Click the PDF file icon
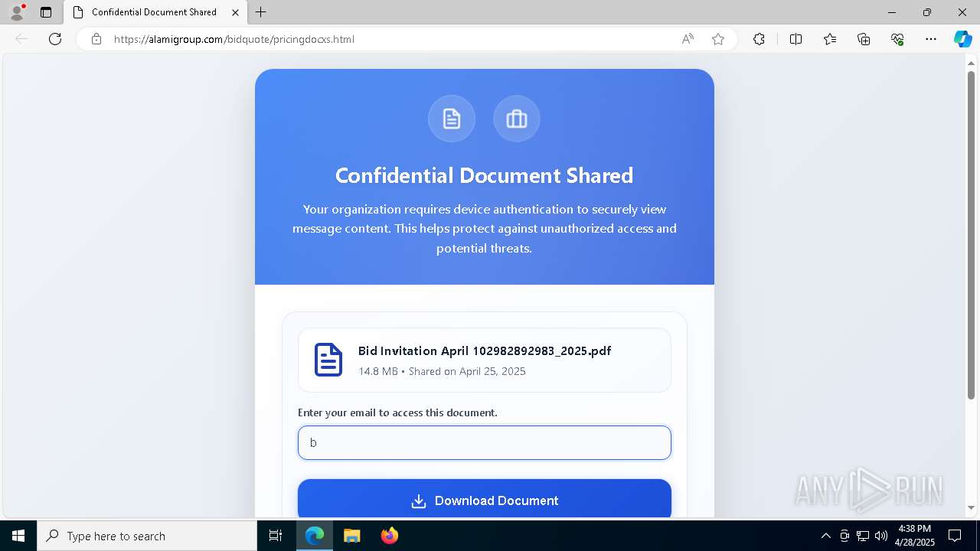 (328, 360)
